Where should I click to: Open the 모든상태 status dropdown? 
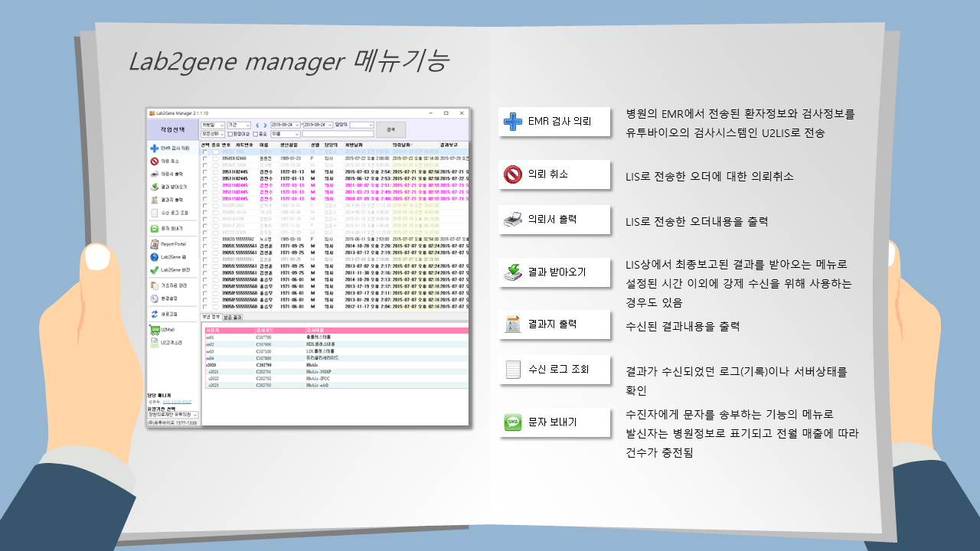tap(213, 133)
